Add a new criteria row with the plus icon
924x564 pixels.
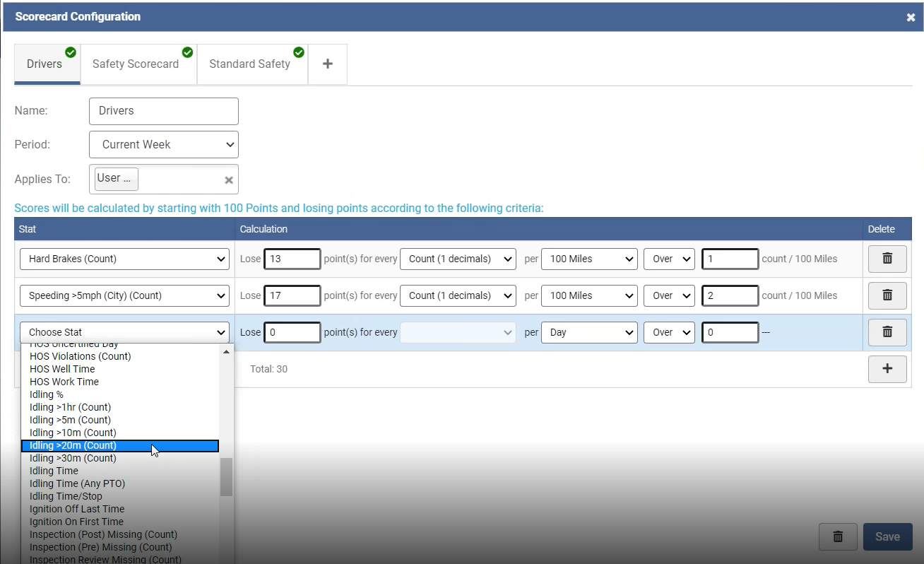coord(887,369)
